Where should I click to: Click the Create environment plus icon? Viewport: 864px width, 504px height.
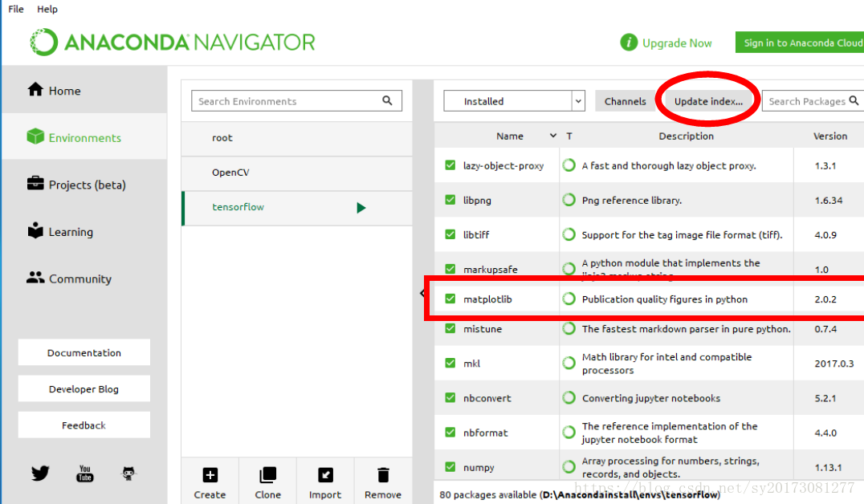210,475
